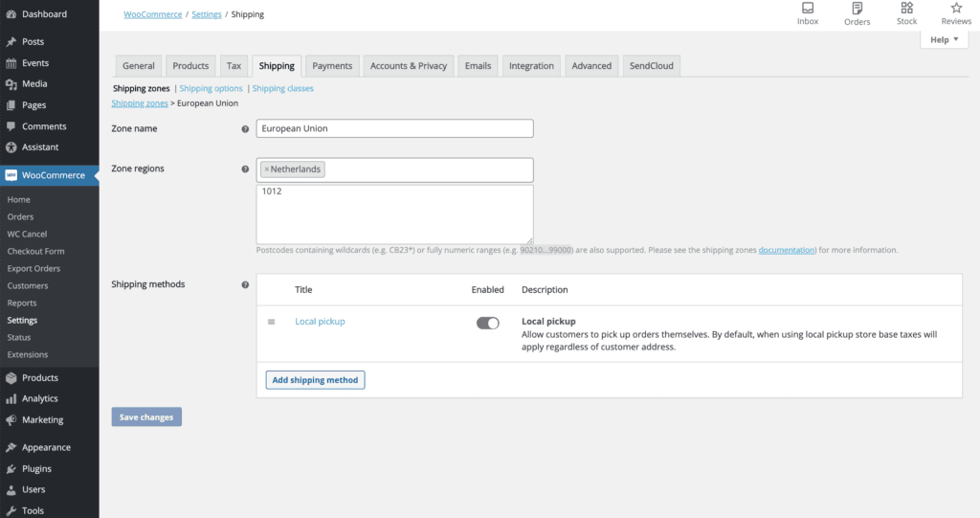980x518 pixels.
Task: Open the shipping zones documentation link
Action: [x=787, y=250]
